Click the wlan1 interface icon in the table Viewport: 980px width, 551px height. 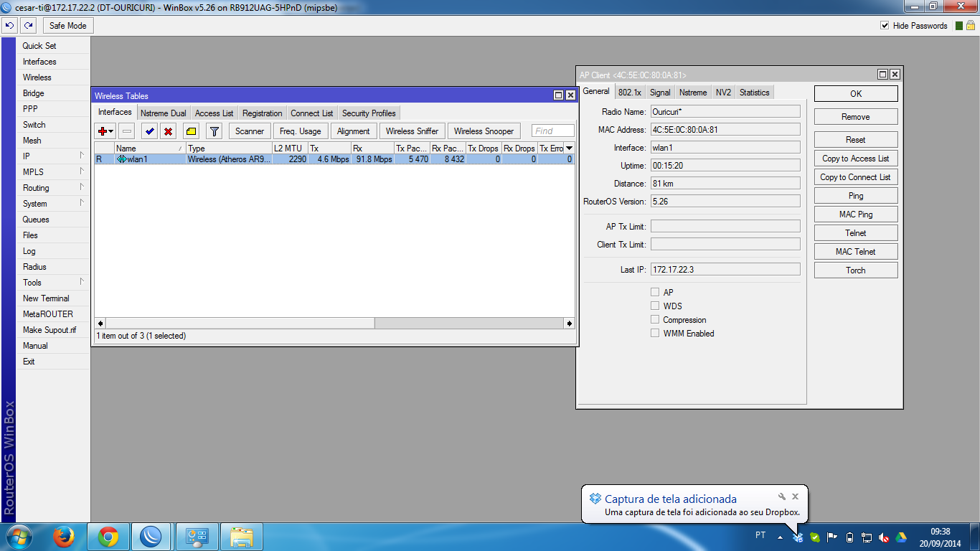121,159
